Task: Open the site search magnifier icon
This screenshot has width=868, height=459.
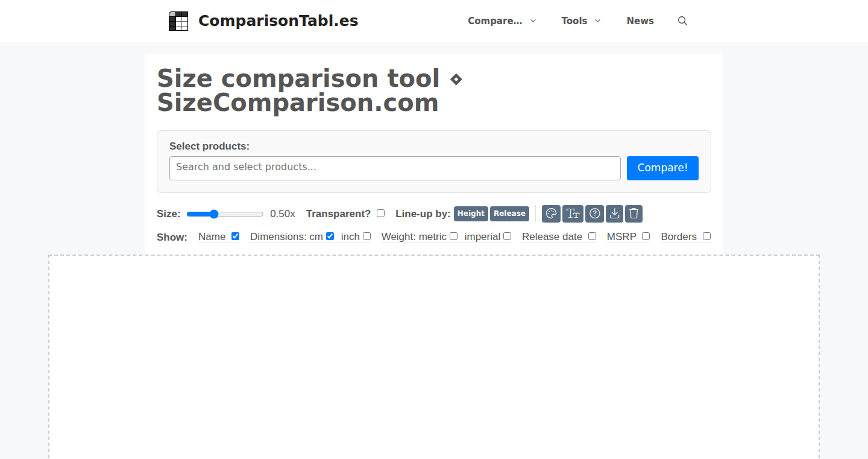Action: 682,21
